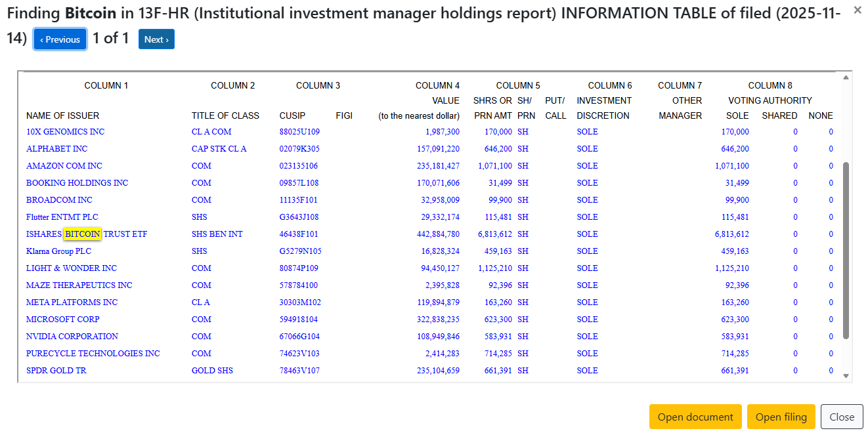Image resolution: width=868 pixels, height=435 pixels.
Task: Select ALPHABET INC in the issuer column
Action: pos(56,149)
